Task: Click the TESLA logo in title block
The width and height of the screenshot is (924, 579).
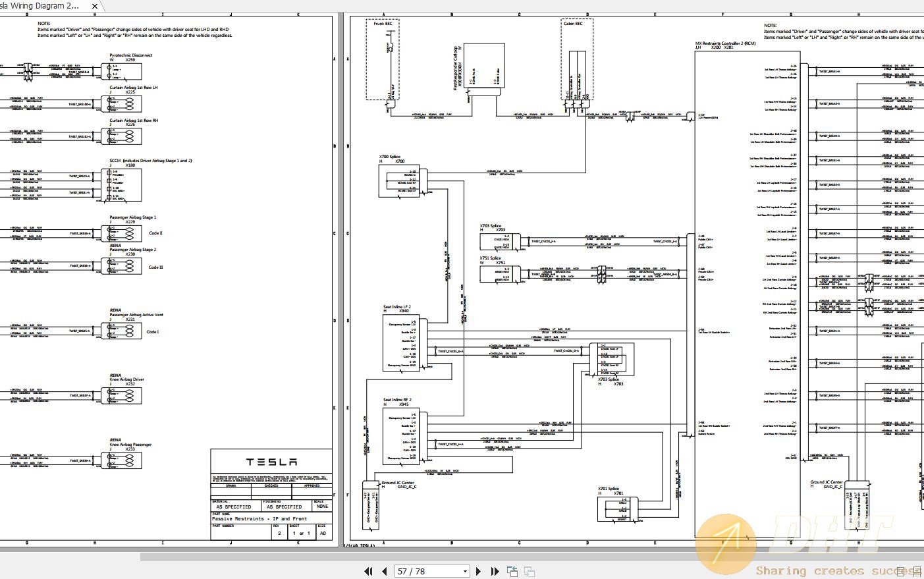Action: 271,462
